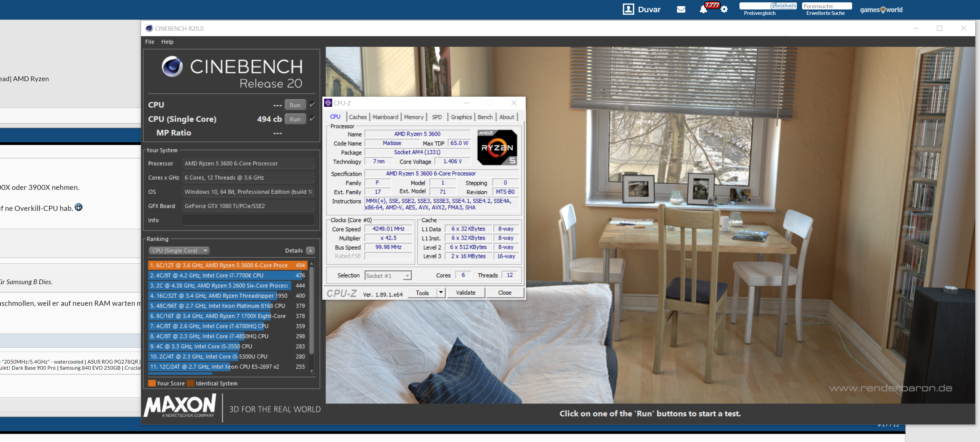The image size is (980, 442).
Task: Click the Details arrow icon in Ranking
Action: [x=311, y=250]
